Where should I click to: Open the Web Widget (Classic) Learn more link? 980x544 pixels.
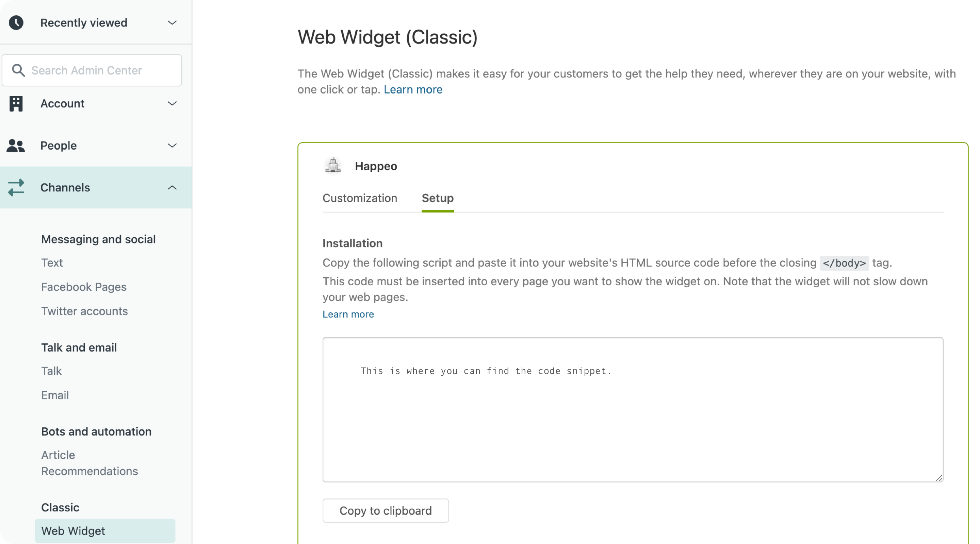tap(413, 89)
